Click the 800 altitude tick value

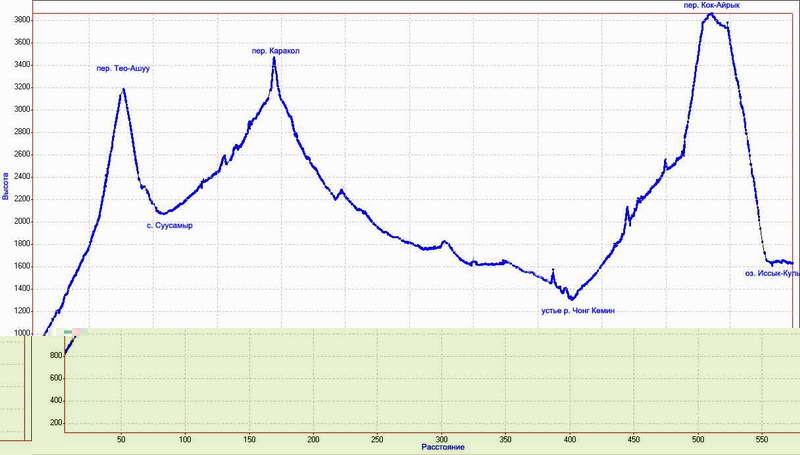pos(56,356)
